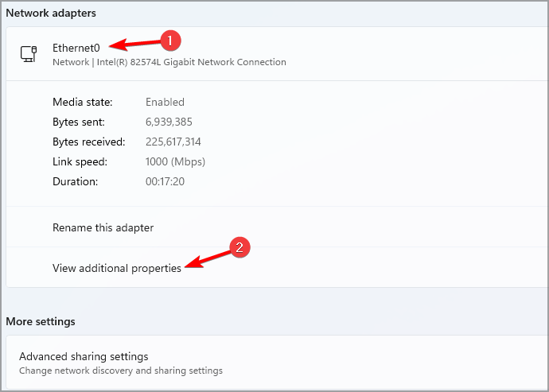Open View additional properties
549x392 pixels.
pyautogui.click(x=117, y=268)
